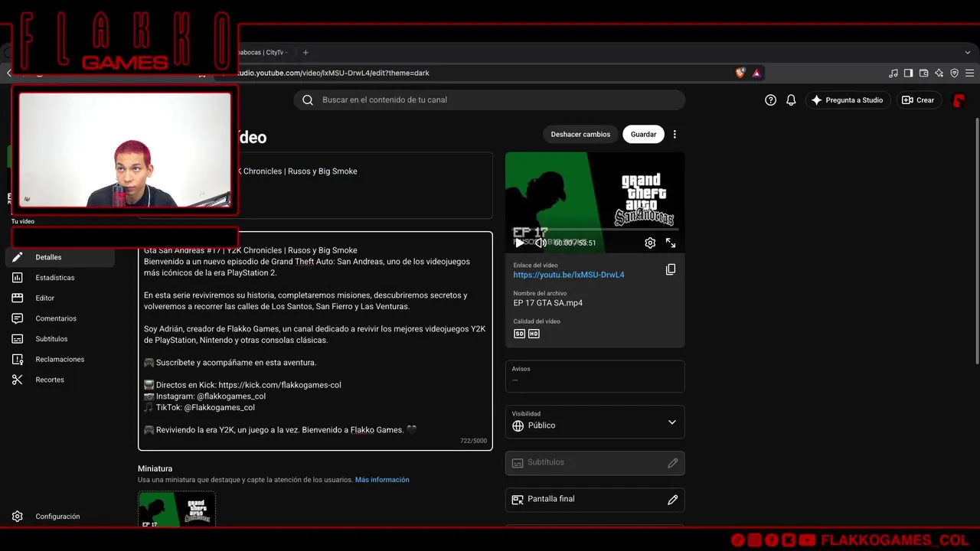Click the Brave Rewards triangle icon
This screenshot has width=980, height=551.
(x=756, y=73)
